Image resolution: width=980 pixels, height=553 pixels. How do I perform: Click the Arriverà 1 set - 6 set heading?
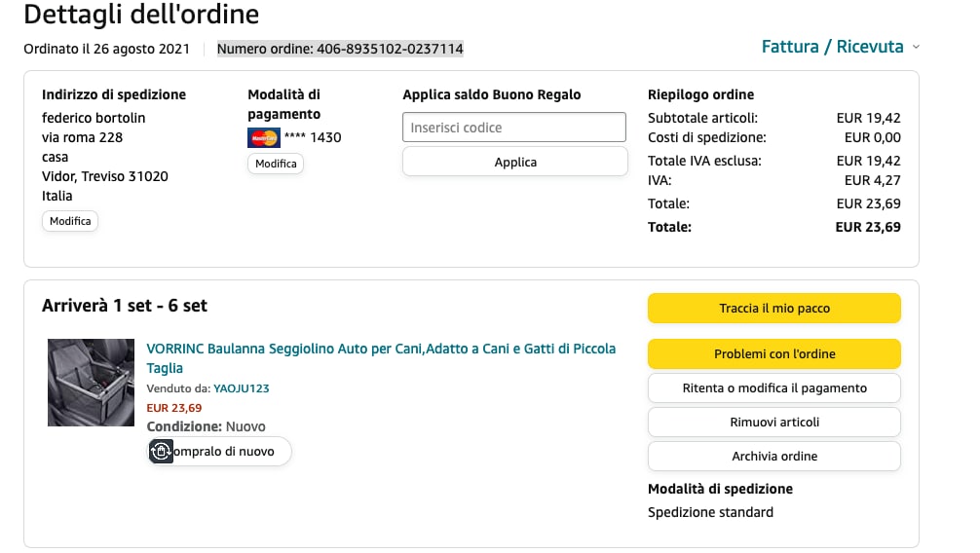tap(125, 306)
